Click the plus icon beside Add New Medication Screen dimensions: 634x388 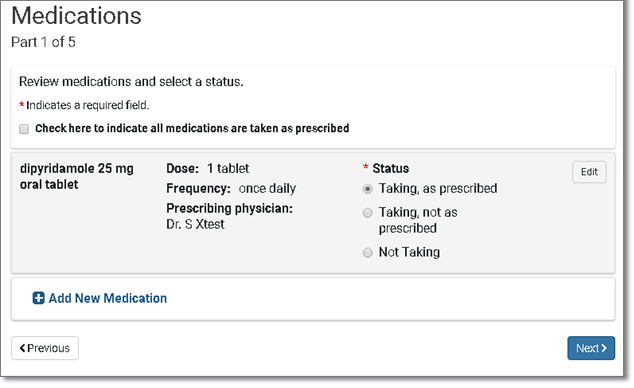(x=38, y=298)
